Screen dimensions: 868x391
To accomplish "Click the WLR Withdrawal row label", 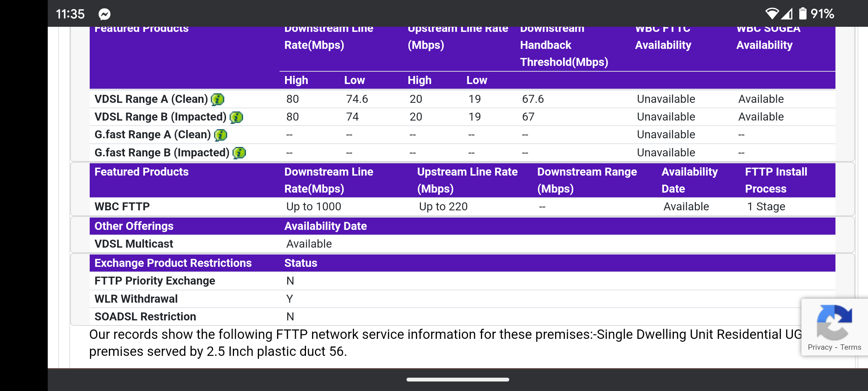I will [136, 299].
